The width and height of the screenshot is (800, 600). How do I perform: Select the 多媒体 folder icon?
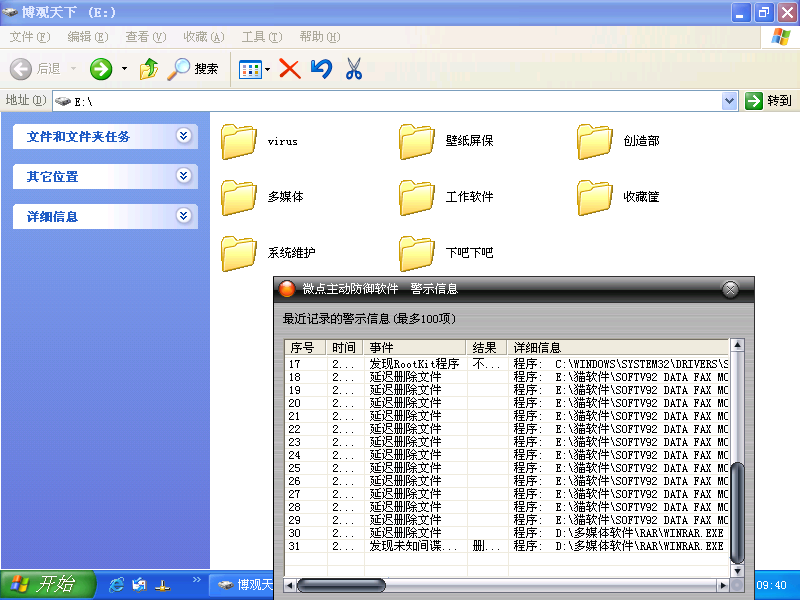click(x=239, y=197)
